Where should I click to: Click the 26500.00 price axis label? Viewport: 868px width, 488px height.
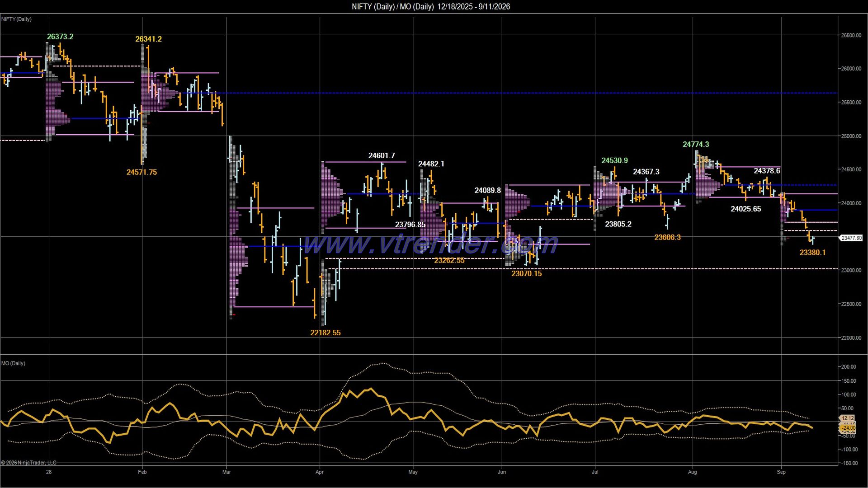(851, 35)
